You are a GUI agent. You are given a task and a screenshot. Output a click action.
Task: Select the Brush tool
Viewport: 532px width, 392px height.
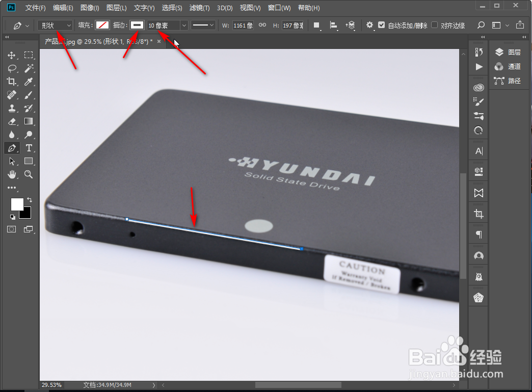(29, 95)
